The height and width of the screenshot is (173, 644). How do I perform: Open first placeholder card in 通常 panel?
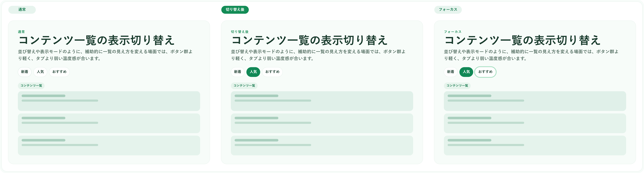click(x=109, y=101)
